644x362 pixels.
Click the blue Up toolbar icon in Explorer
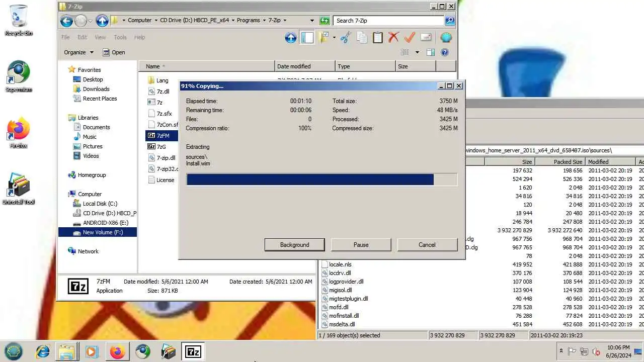point(290,37)
